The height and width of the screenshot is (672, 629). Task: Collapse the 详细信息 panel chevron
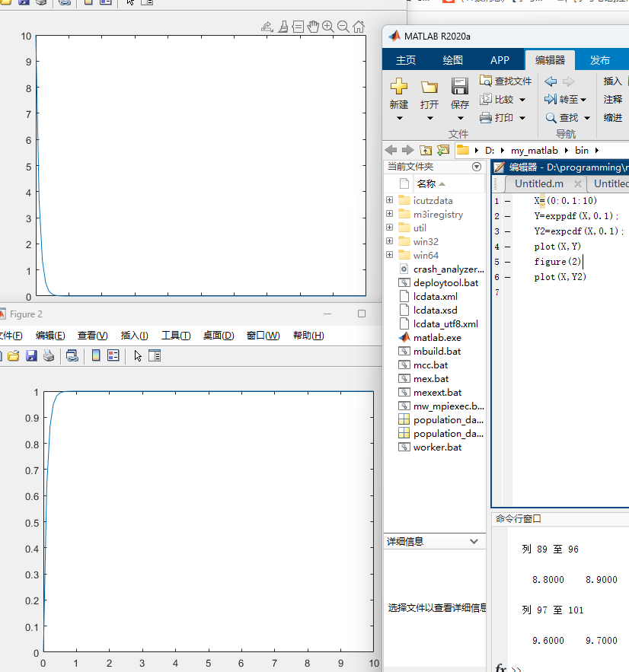coord(474,541)
